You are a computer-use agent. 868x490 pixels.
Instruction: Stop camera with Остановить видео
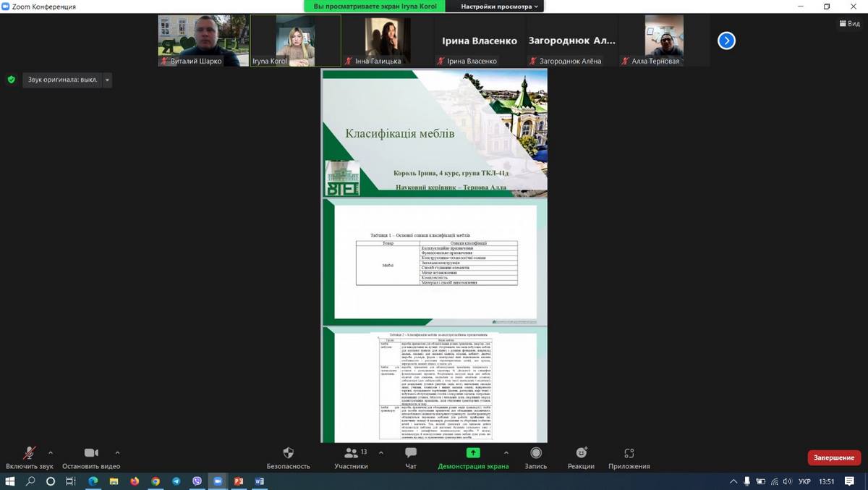tap(91, 453)
